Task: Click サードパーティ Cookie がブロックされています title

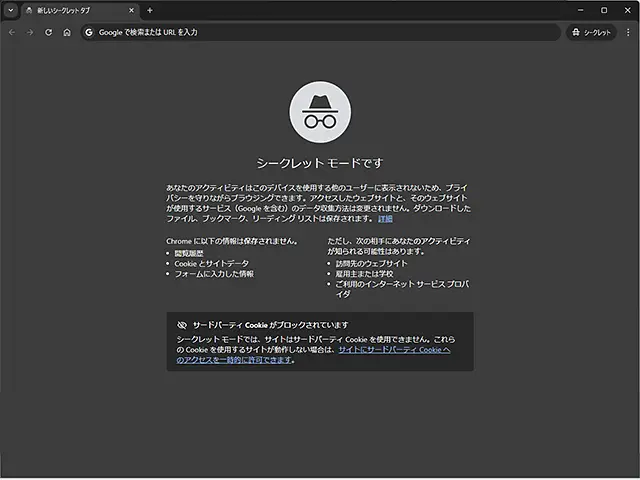Action: 270,325
